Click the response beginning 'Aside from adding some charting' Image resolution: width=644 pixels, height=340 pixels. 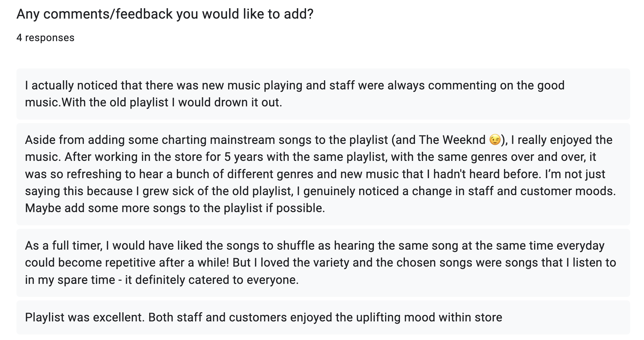click(323, 174)
